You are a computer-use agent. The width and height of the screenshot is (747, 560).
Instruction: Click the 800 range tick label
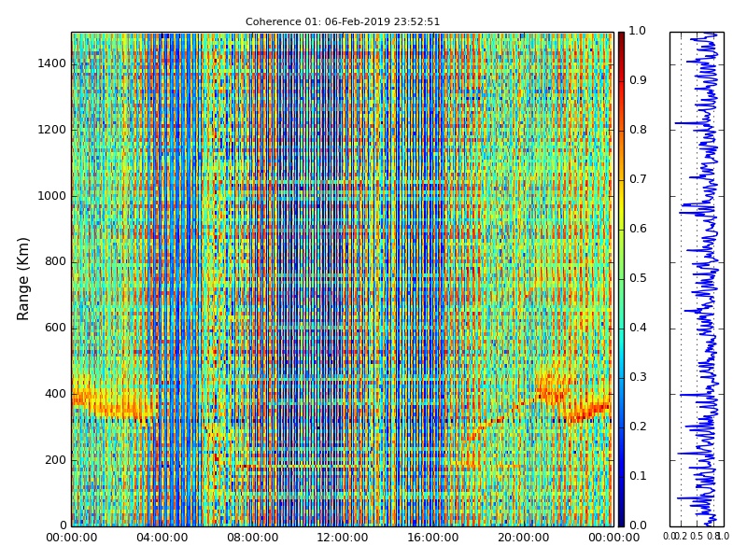pyautogui.click(x=55, y=262)
